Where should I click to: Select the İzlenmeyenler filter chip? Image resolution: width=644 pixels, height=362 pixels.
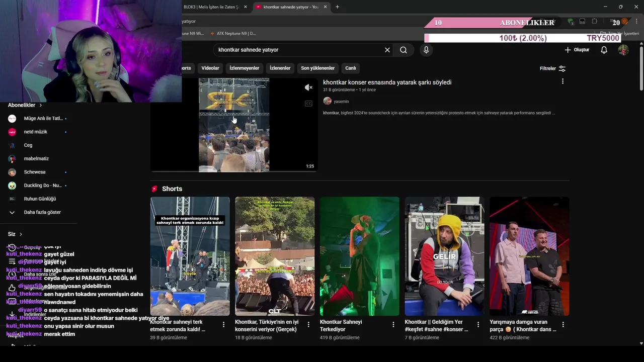coord(245,68)
